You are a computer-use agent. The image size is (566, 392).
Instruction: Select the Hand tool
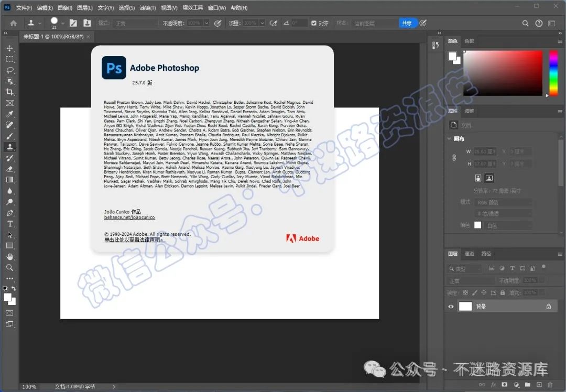10,257
